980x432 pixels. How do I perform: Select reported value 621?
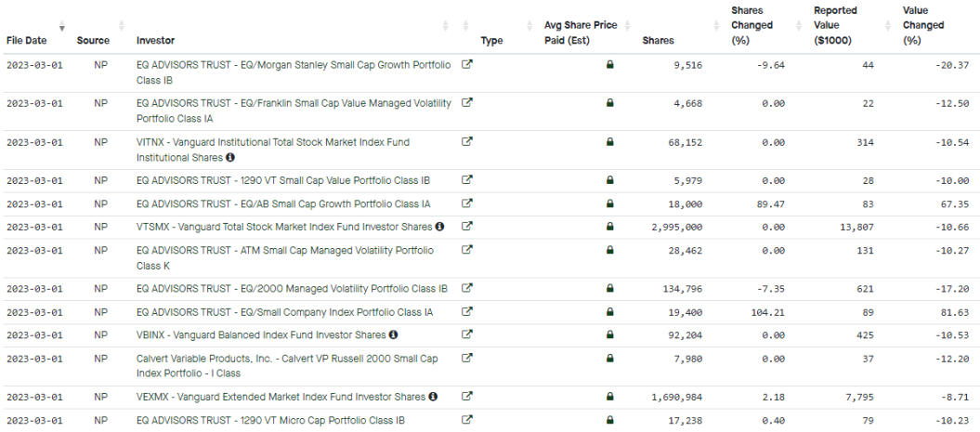click(x=867, y=289)
